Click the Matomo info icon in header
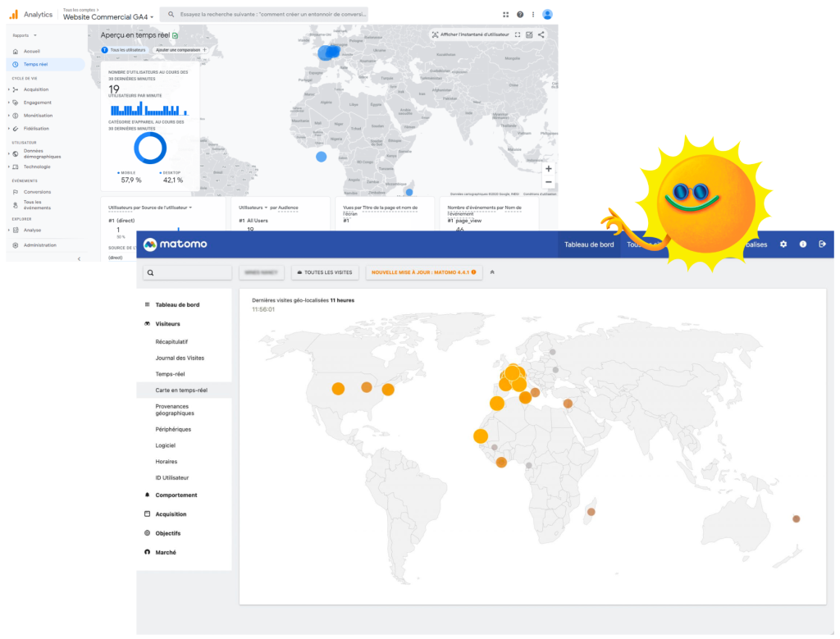The image size is (840, 639). [x=803, y=244]
